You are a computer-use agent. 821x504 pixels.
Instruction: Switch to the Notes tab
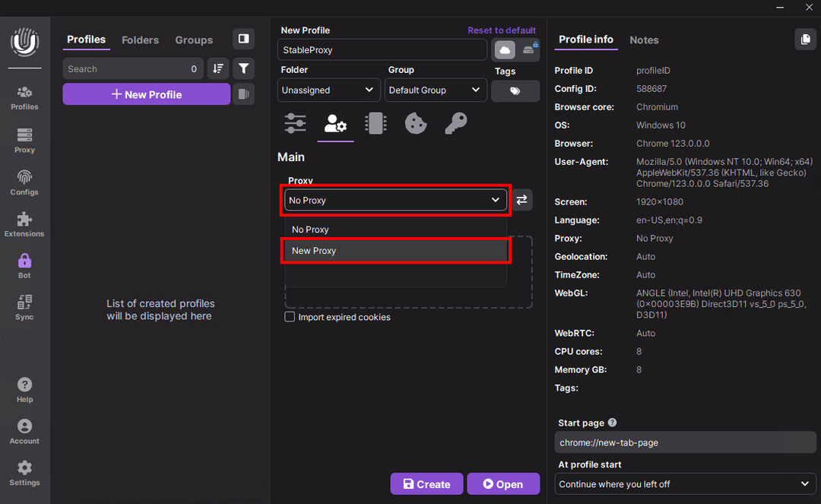coord(644,40)
